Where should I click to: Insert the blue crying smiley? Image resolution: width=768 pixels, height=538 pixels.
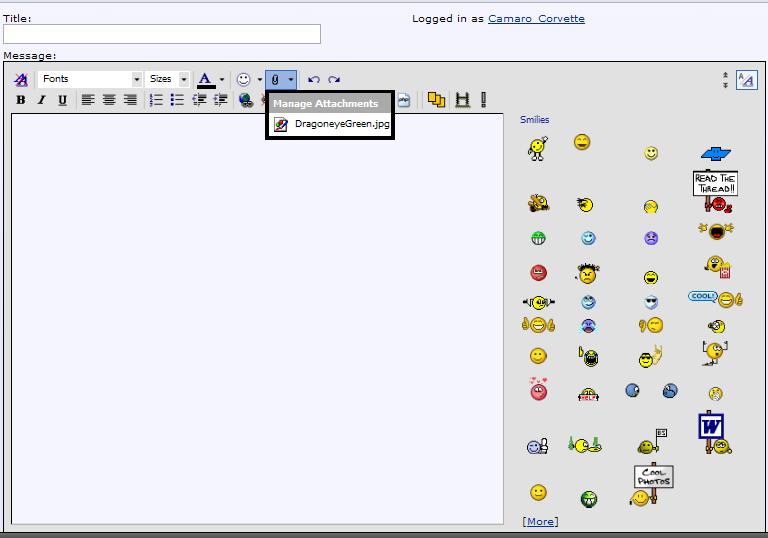588,326
